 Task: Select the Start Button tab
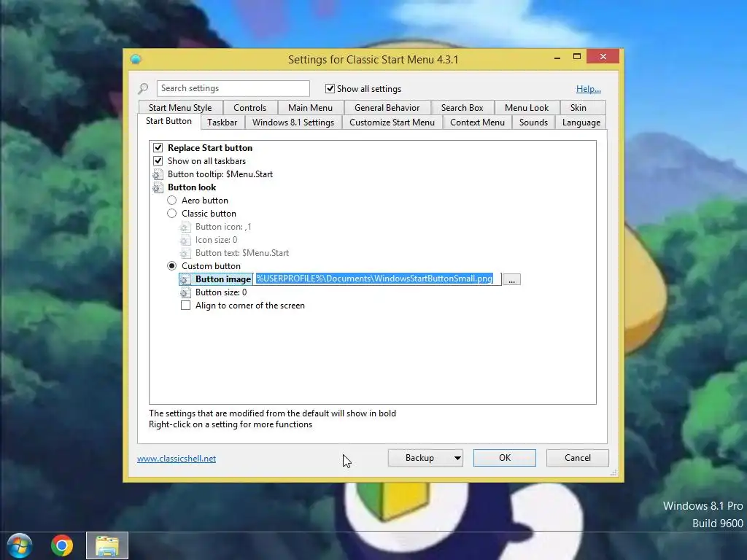[169, 121]
